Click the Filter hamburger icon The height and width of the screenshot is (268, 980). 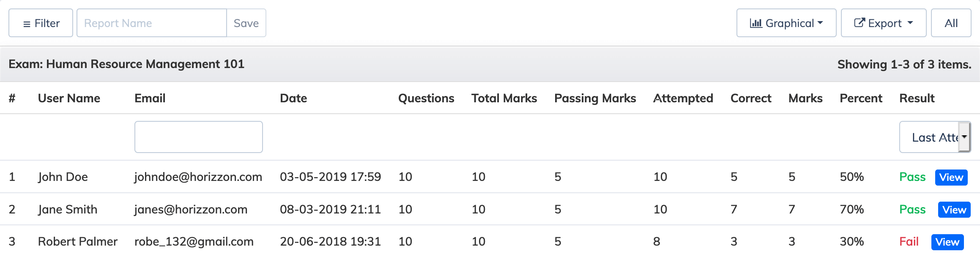coord(27,24)
